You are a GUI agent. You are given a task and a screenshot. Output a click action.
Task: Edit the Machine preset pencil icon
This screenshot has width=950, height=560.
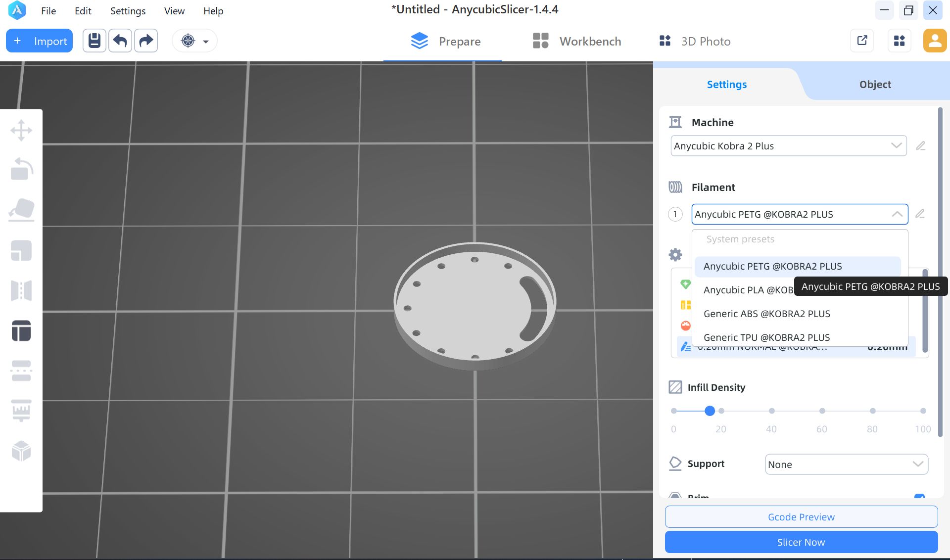click(920, 146)
